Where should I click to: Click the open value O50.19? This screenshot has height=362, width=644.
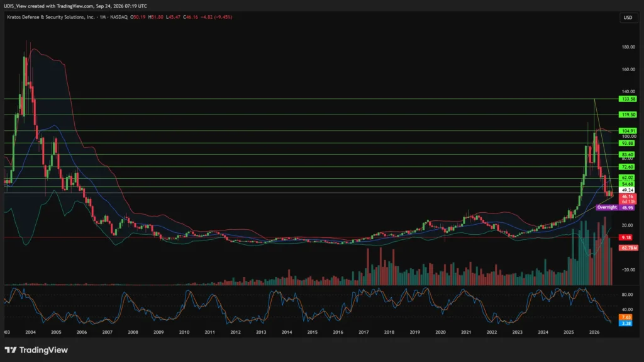click(x=138, y=17)
